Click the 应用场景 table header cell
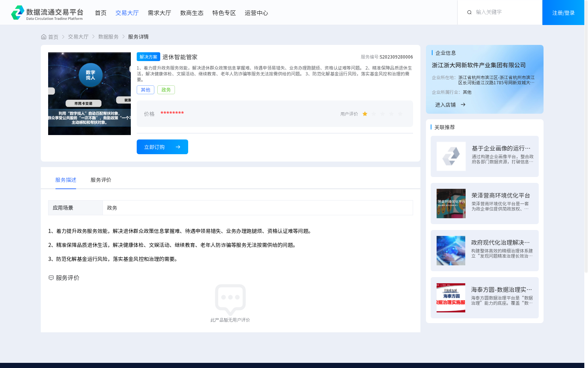This screenshot has height=368, width=588. [75, 208]
